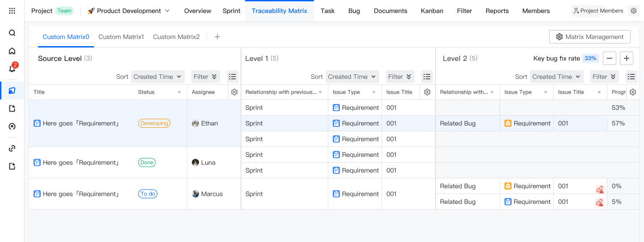Screen dimensions: 644x242
Task: Open Level 1 column settings gear
Action: tap(427, 92)
